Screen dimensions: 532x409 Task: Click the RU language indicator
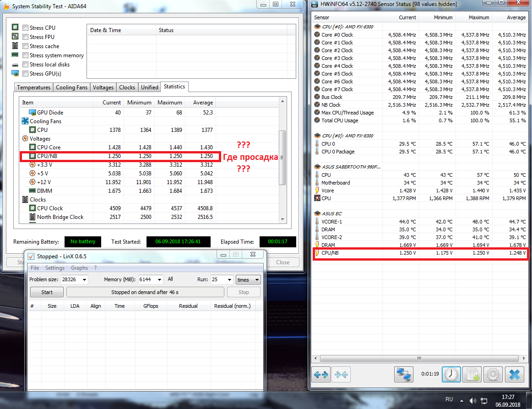449,399
